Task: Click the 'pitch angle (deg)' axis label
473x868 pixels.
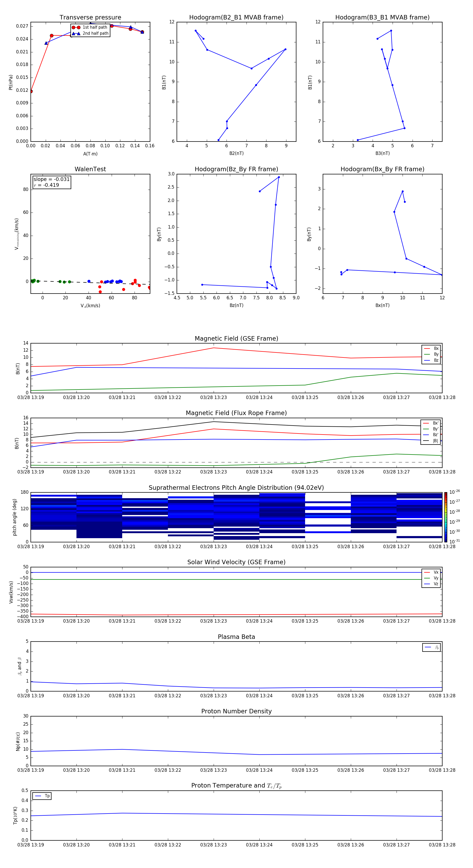Action: coord(14,517)
